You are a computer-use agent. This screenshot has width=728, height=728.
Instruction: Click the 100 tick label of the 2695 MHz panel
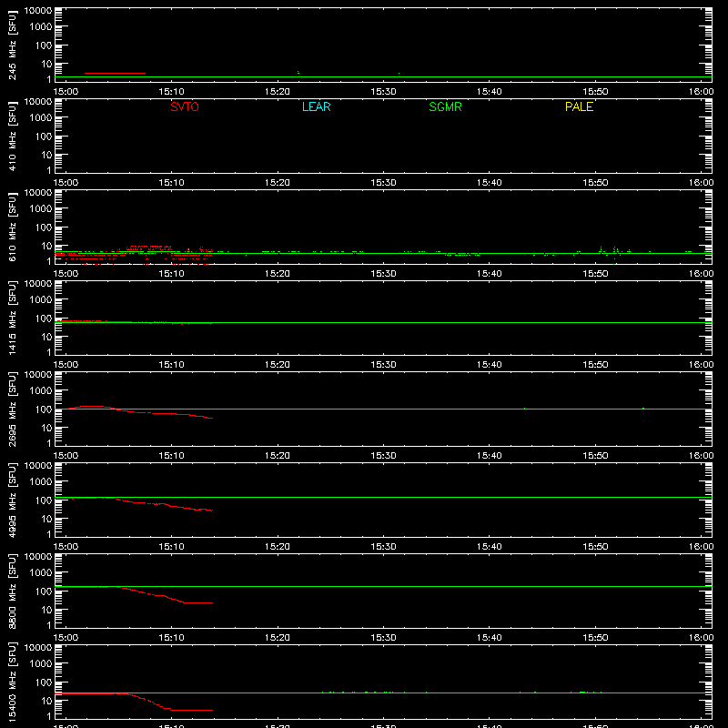point(44,409)
